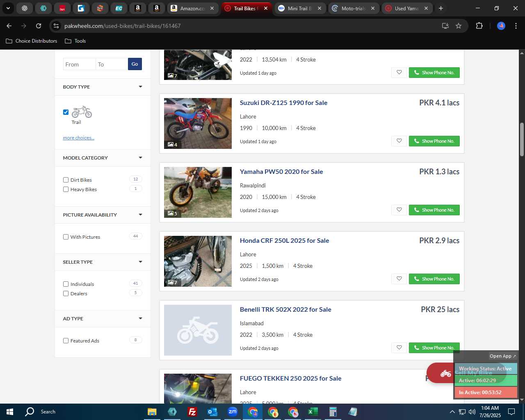
Task: Open the Honda CRF 250L listing thumbnail
Action: 198,261
